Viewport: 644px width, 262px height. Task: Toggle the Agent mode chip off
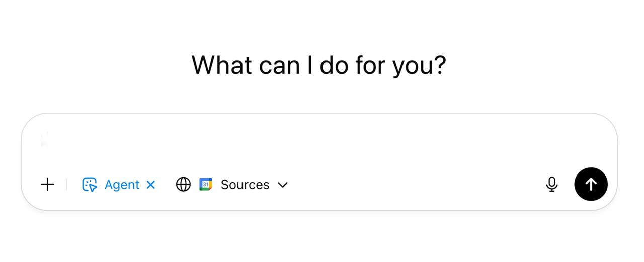click(x=119, y=185)
